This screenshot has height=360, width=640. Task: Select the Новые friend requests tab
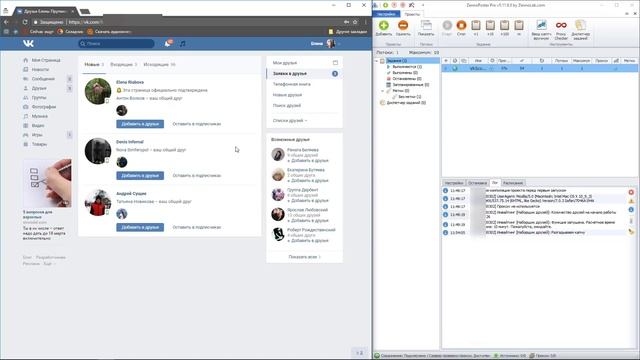pyautogui.click(x=94, y=64)
